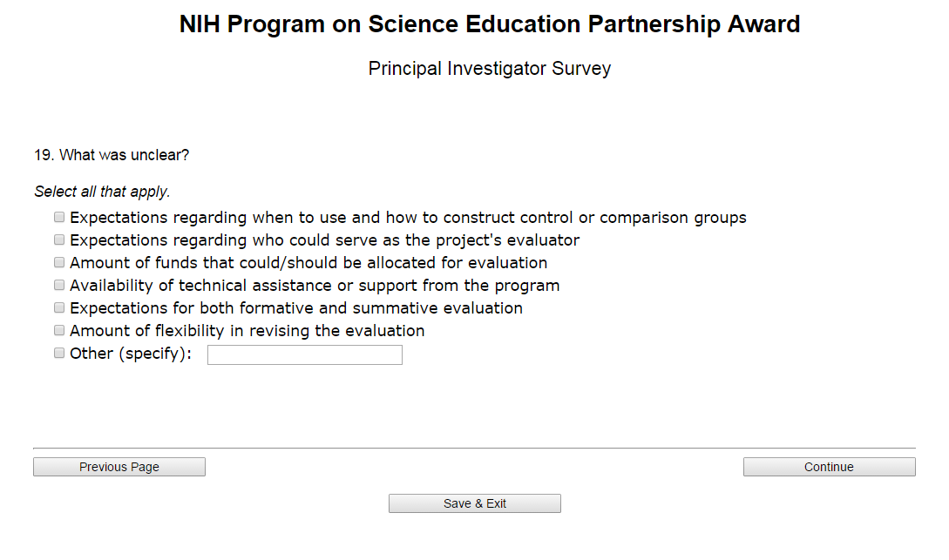Click the Save & Exit button
Image resolution: width=949 pixels, height=560 pixels.
coord(474,503)
